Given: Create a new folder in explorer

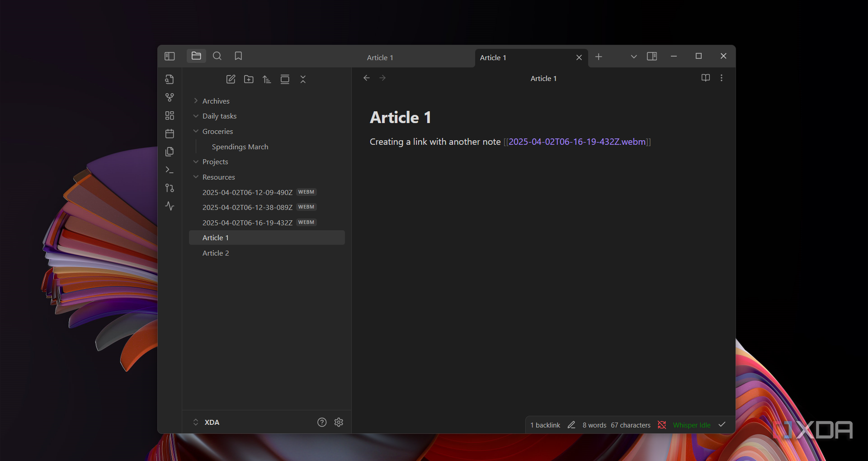Looking at the screenshot, I should [249, 79].
